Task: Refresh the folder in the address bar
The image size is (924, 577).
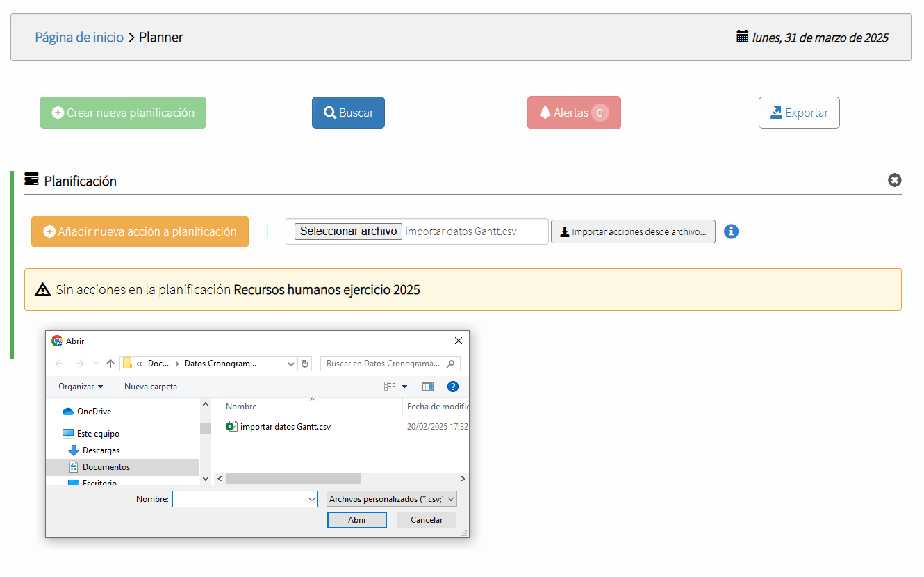Action: (x=305, y=364)
